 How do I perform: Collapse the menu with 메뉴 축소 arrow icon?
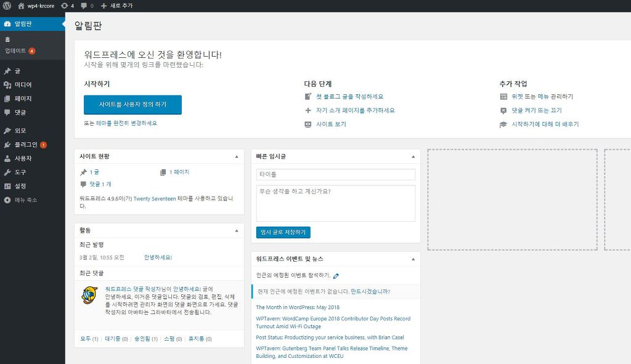(x=7, y=200)
